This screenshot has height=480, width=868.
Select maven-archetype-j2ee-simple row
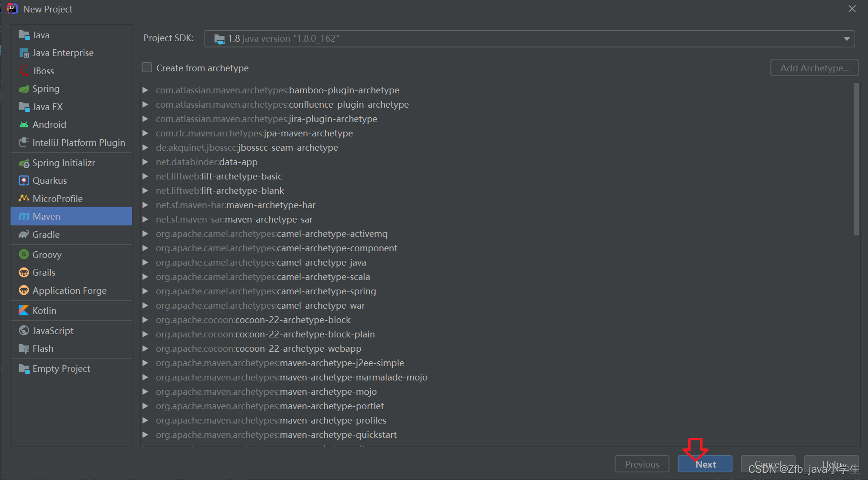coord(496,363)
